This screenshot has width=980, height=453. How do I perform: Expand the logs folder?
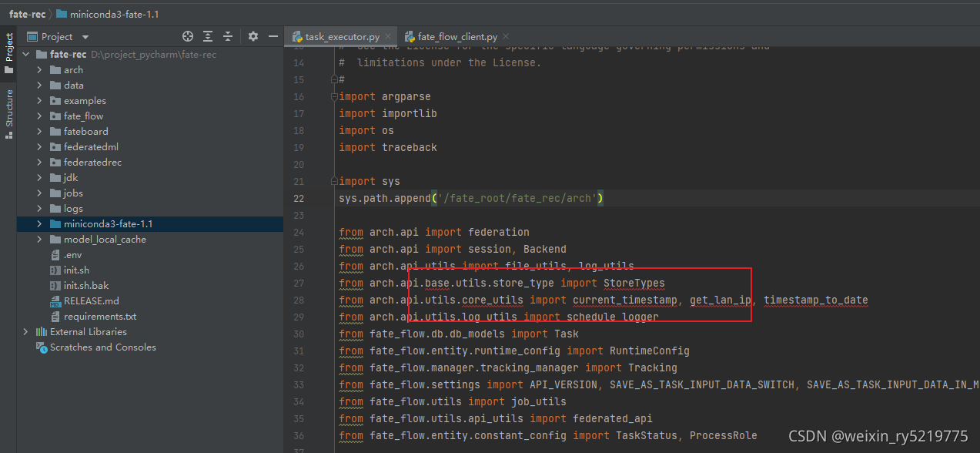coord(39,209)
